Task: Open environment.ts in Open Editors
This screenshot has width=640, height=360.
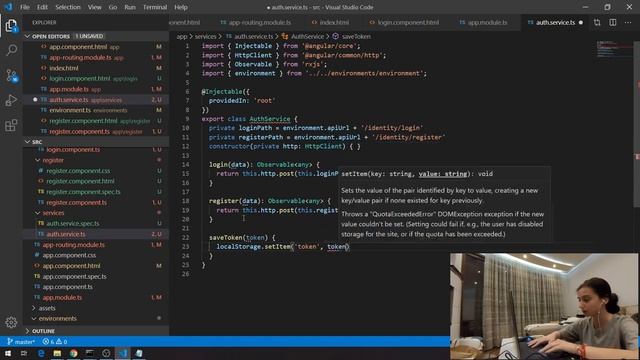Action: [70, 110]
